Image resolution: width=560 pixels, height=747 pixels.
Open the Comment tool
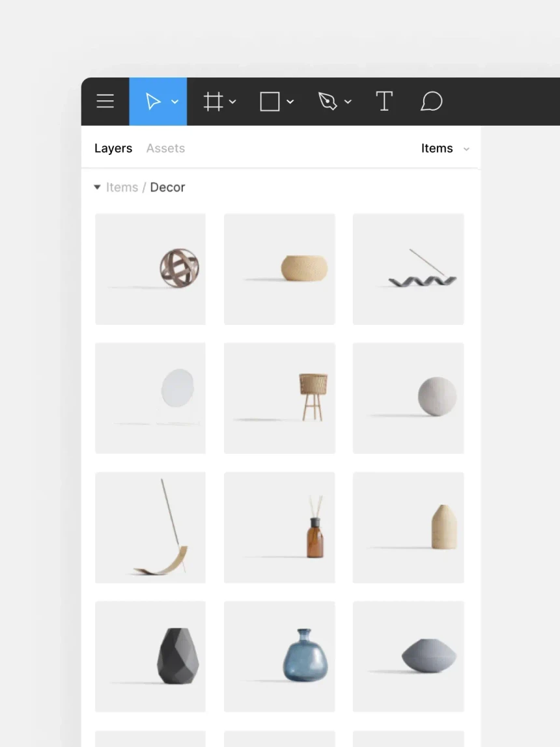pyautogui.click(x=431, y=101)
